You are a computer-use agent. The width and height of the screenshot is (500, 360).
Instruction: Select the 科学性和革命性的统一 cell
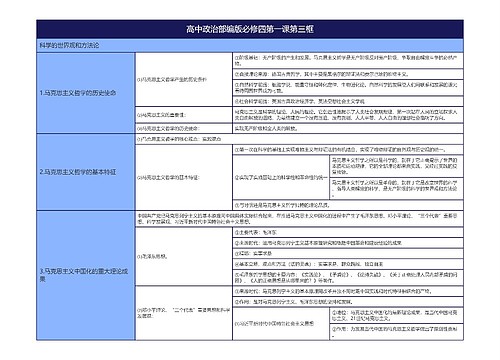281,177
